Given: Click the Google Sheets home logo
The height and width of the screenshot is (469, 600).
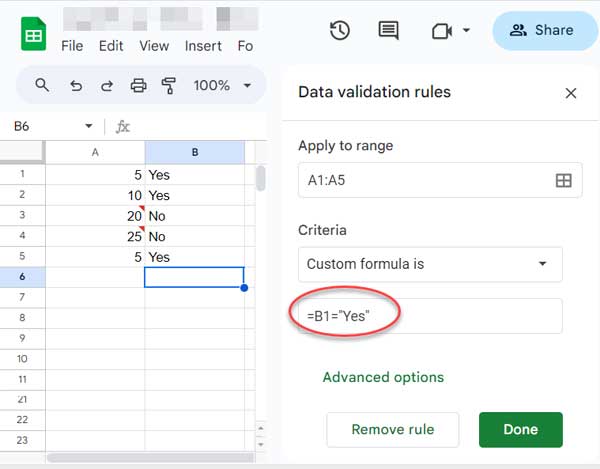Looking at the screenshot, I should click(x=34, y=34).
